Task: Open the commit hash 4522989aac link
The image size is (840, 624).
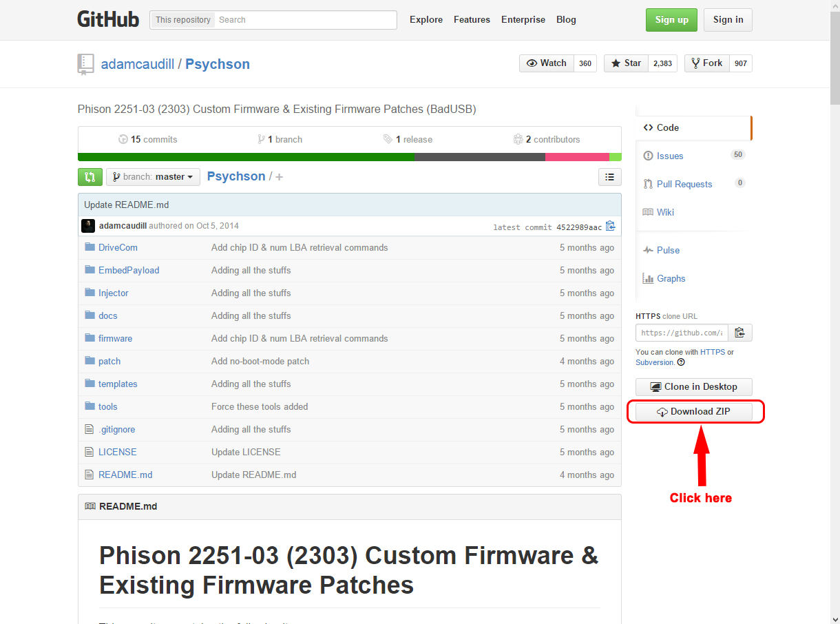Action: [x=579, y=227]
